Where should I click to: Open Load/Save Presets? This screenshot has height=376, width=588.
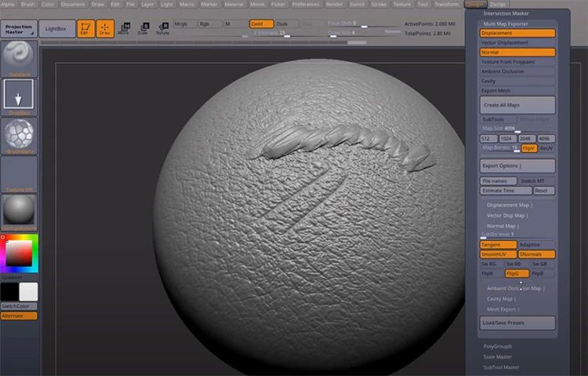(x=517, y=323)
